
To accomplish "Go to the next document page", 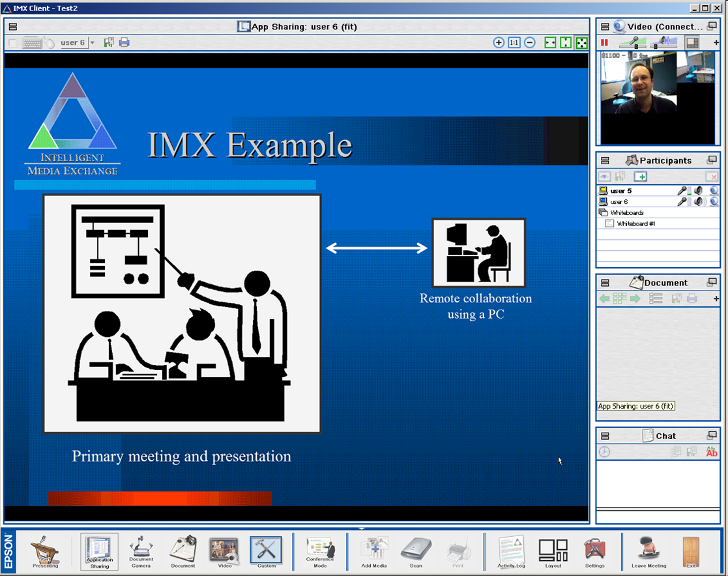I will point(635,298).
